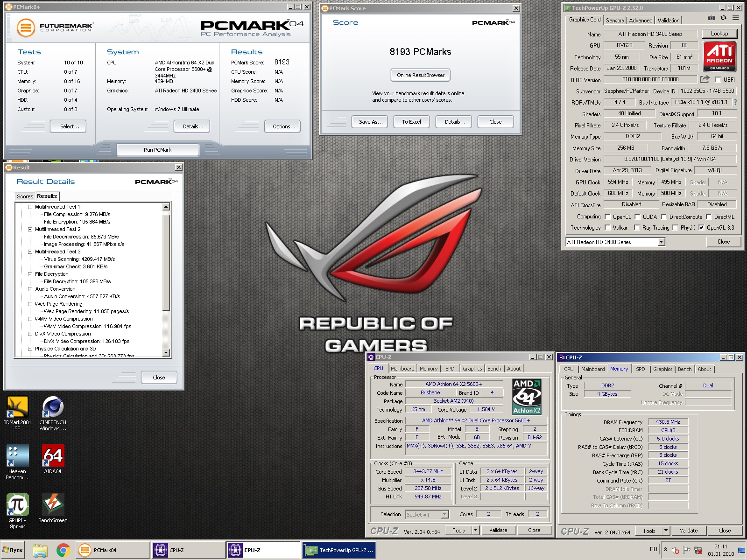Click Validate in CPU-Z CPU window
The width and height of the screenshot is (747, 560).
(x=498, y=530)
